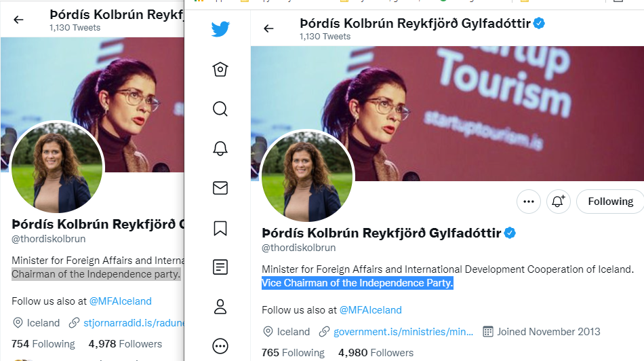Screen dimensions: 644x361
Task: Open the @MFAIceland link in right profile
Action: [x=370, y=310]
